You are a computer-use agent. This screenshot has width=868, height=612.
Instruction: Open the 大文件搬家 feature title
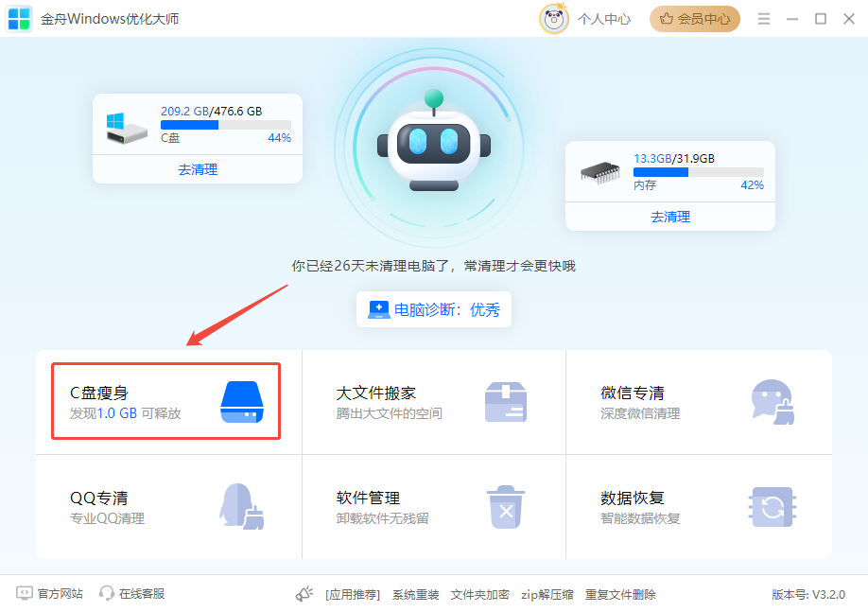click(x=376, y=393)
